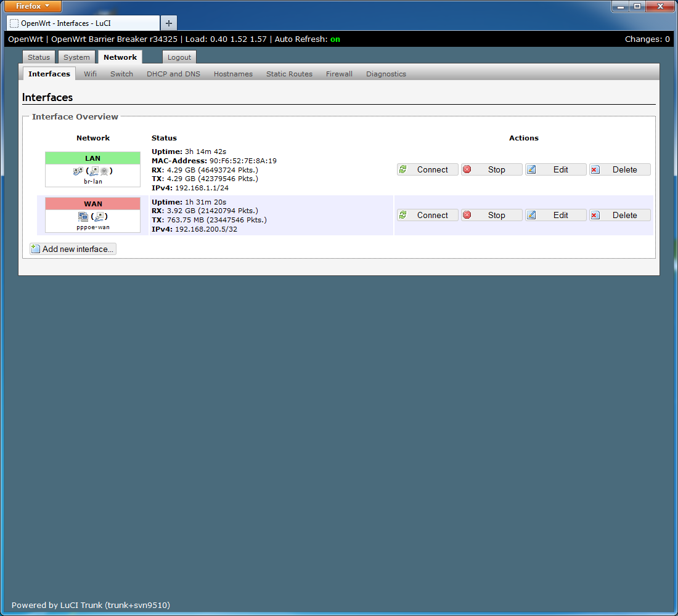This screenshot has width=678, height=616.
Task: Click the LAN row Delete cross icon
Action: tap(595, 169)
